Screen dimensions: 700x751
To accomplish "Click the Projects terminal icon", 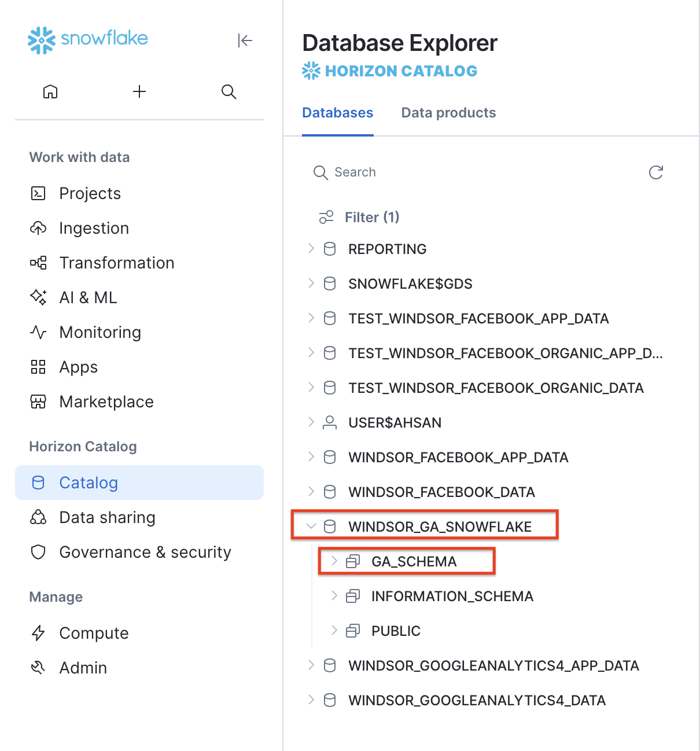I will click(38, 193).
